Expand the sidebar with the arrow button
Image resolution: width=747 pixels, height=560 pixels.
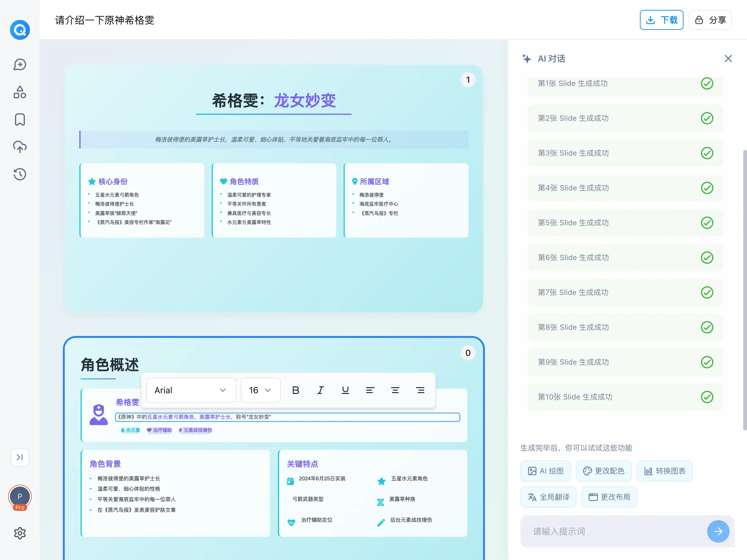coord(20,457)
